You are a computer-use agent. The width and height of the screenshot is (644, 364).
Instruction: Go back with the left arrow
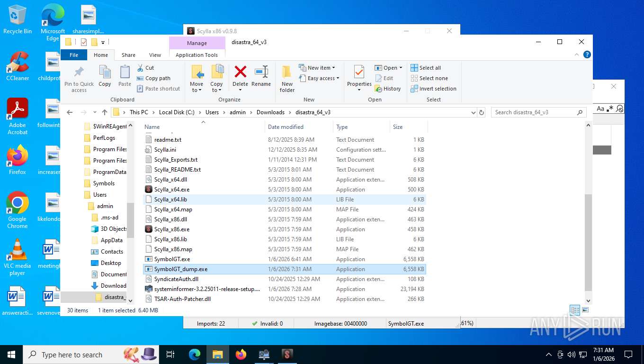point(70,112)
